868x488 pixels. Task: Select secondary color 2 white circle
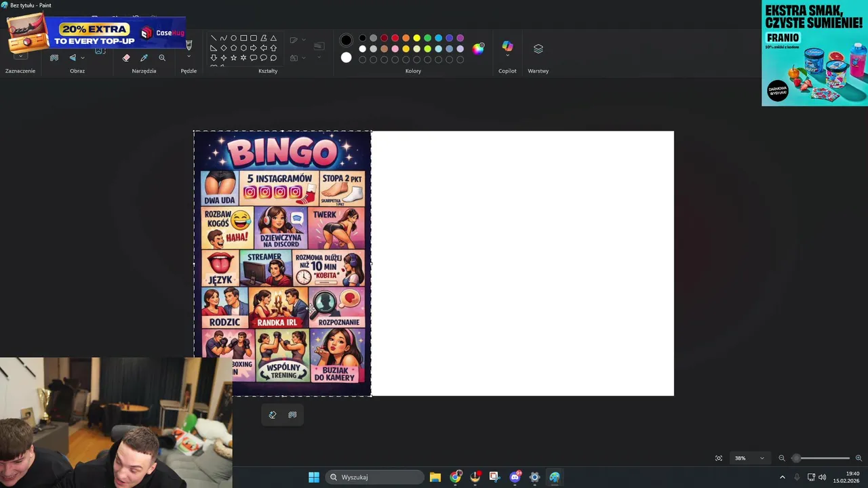pyautogui.click(x=347, y=58)
